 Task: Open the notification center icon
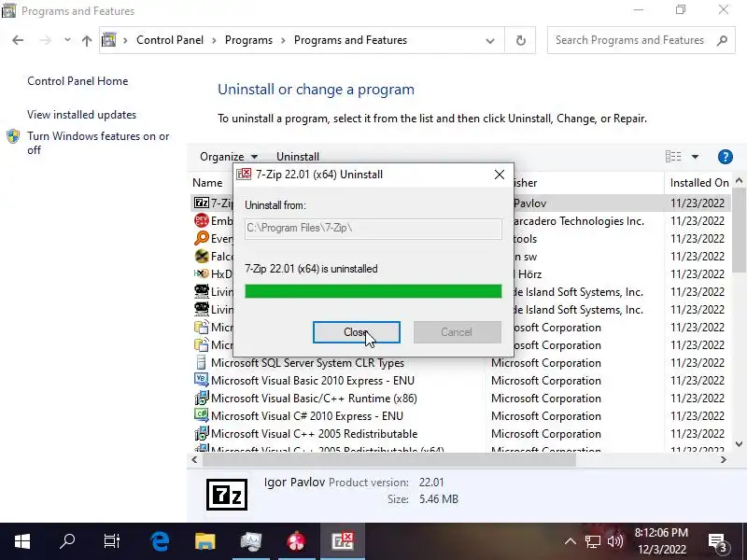717,541
